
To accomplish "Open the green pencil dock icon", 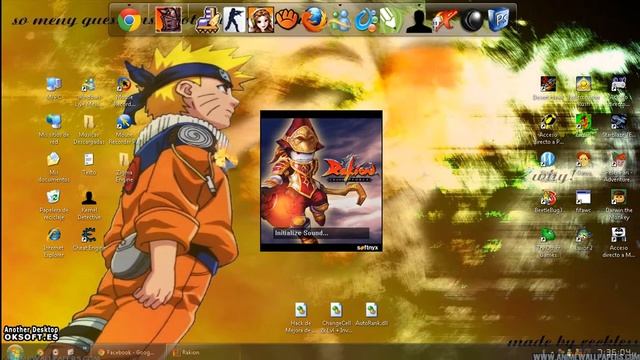I will (x=391, y=19).
